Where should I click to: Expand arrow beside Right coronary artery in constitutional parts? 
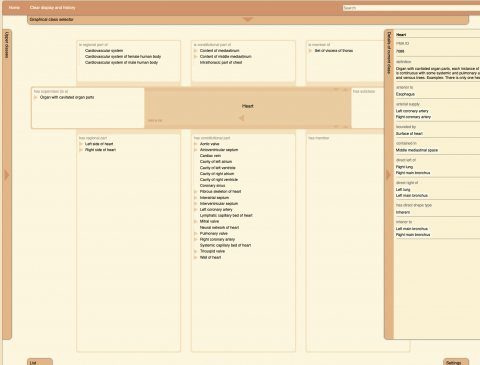pos(196,239)
